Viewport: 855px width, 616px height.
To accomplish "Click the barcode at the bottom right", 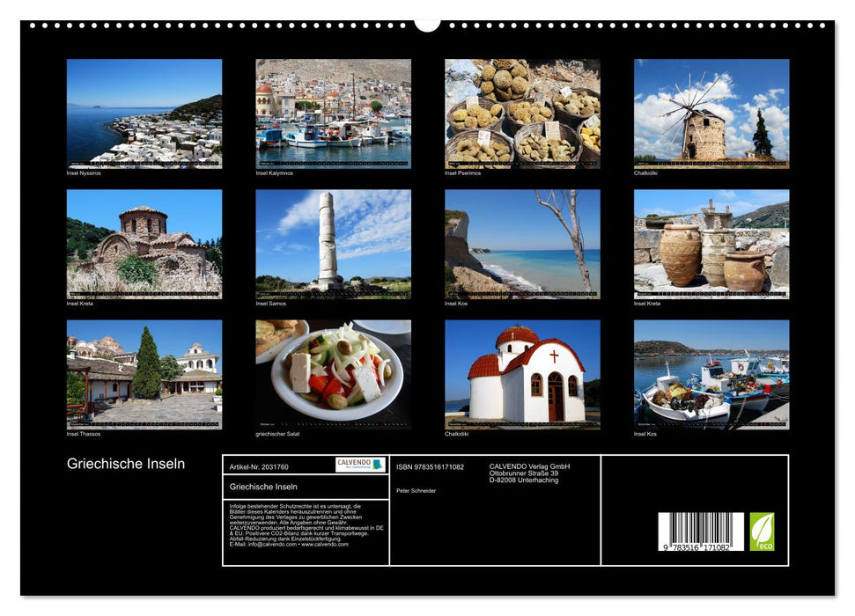I will pyautogui.click(x=703, y=532).
